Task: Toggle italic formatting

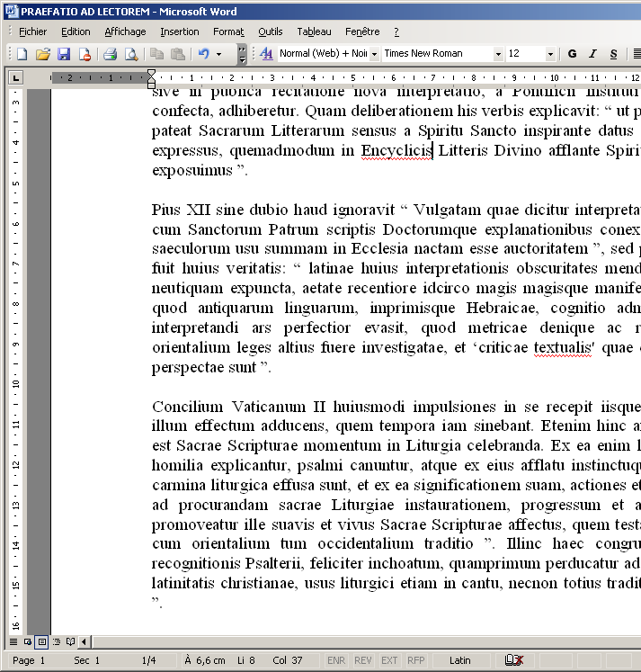Action: 592,54
